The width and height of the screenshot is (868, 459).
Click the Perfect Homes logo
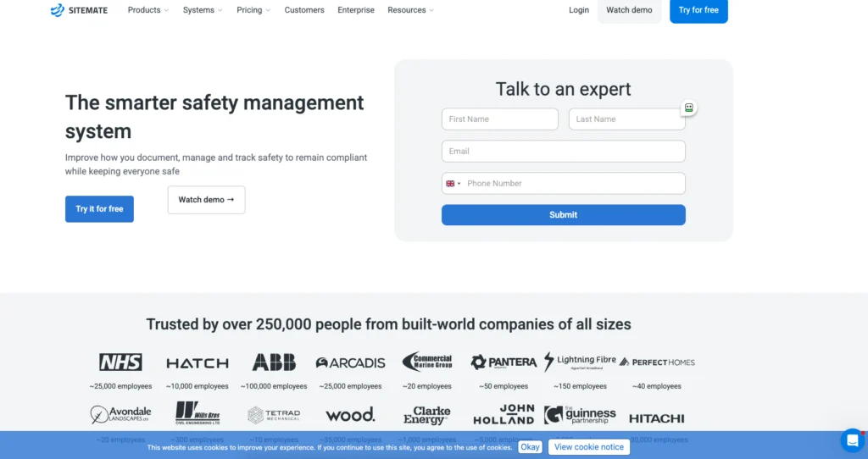[657, 362]
